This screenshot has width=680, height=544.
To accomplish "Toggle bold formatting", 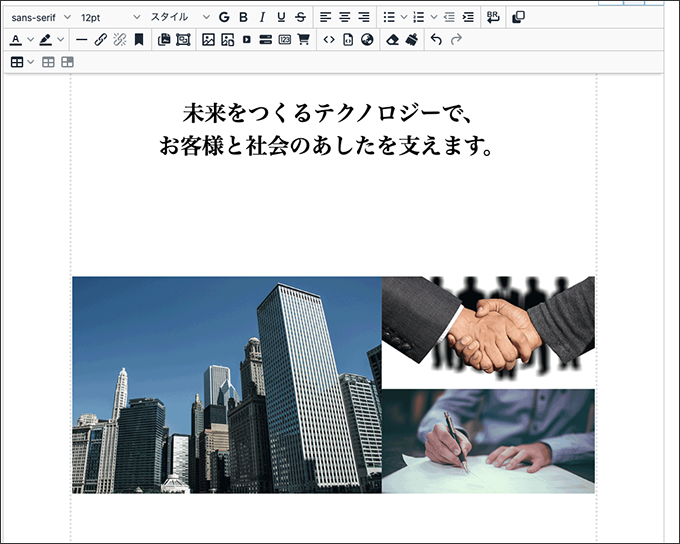I will [x=243, y=17].
